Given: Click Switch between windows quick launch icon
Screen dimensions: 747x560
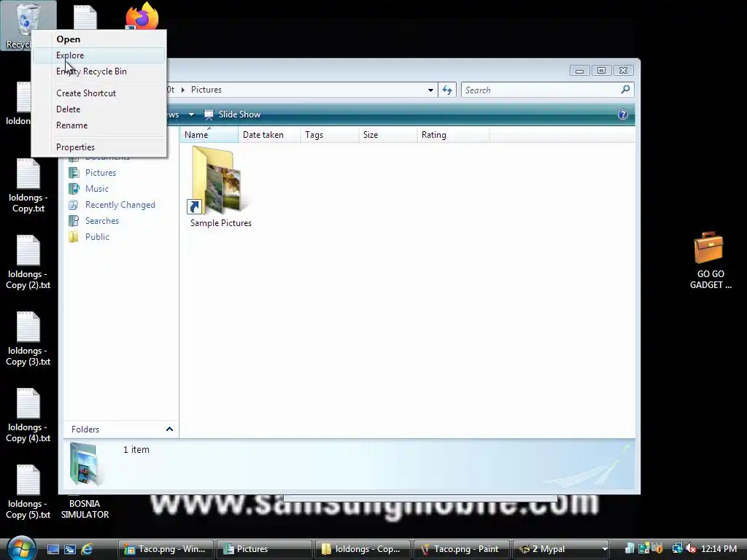Looking at the screenshot, I should tap(70, 549).
